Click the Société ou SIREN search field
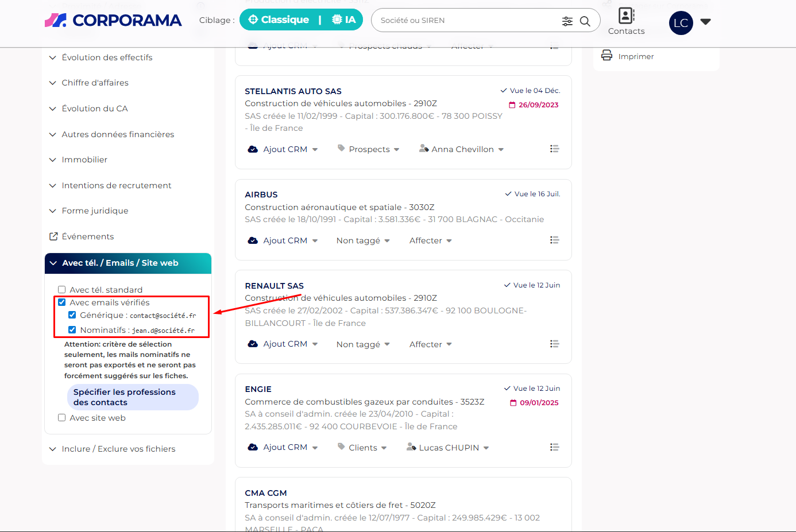This screenshot has height=532, width=796. 465,21
